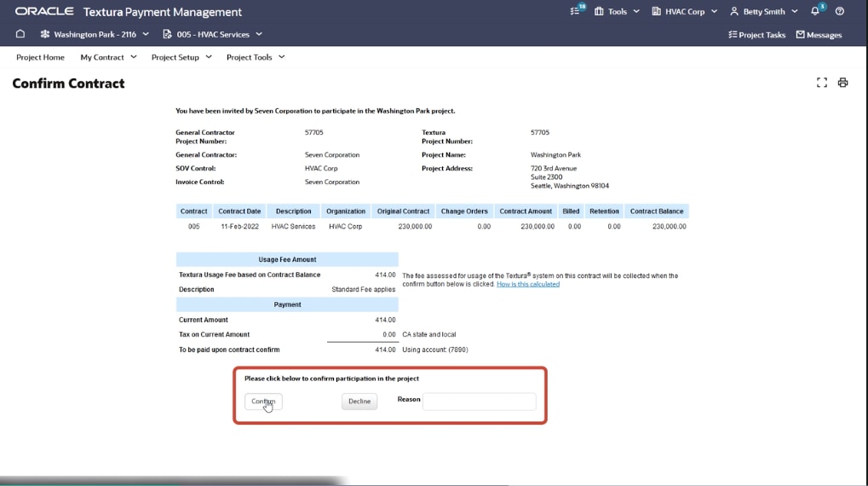Image resolution: width=868 pixels, height=486 pixels.
Task: Open Messages envelope icon
Action: (819, 35)
